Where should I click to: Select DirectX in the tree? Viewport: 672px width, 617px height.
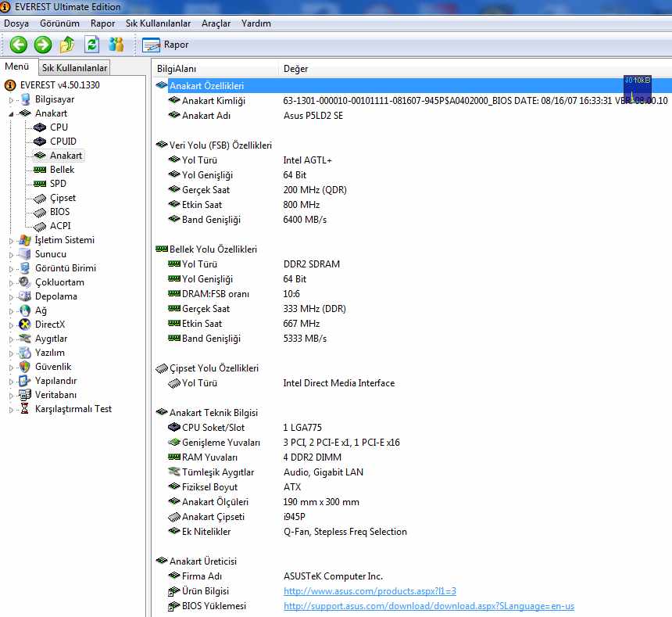[50, 325]
